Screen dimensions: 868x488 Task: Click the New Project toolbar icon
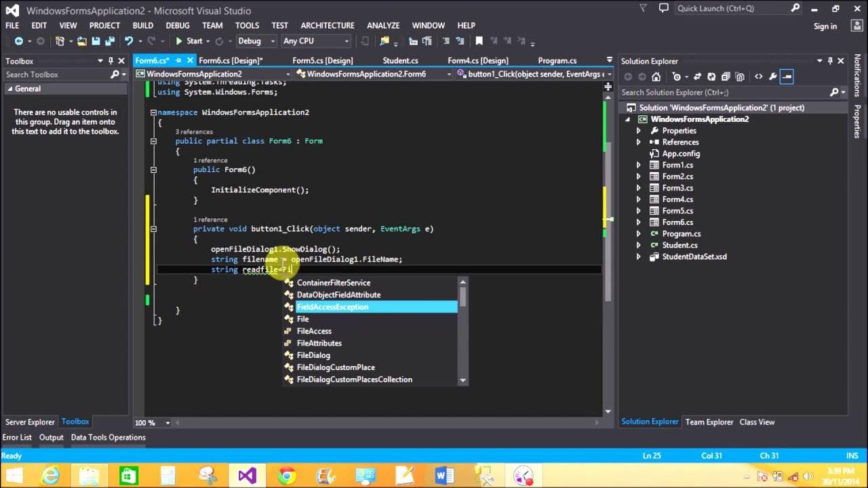pos(60,41)
